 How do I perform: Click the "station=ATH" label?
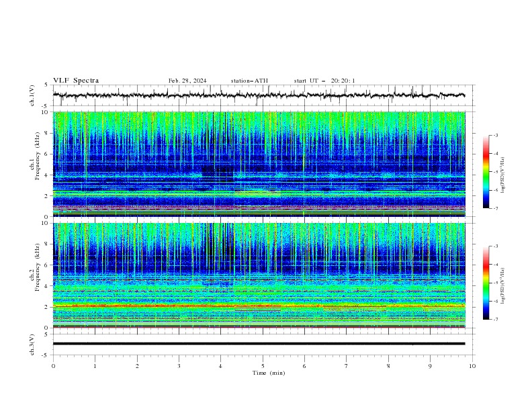coord(249,81)
